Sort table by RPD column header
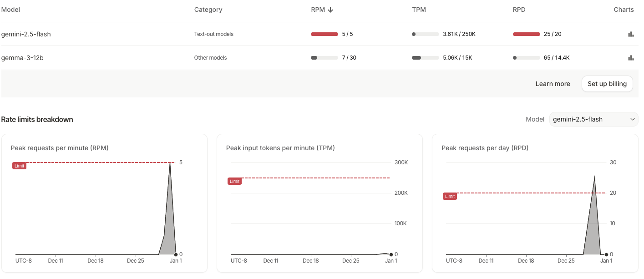 pyautogui.click(x=519, y=10)
